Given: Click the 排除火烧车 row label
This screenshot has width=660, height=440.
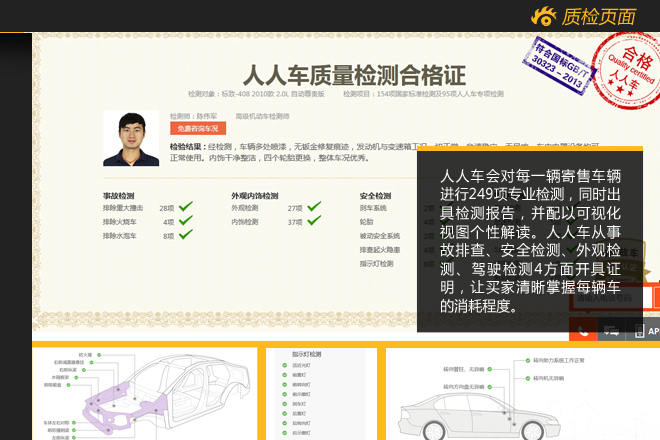Looking at the screenshot, I should pos(120,222).
